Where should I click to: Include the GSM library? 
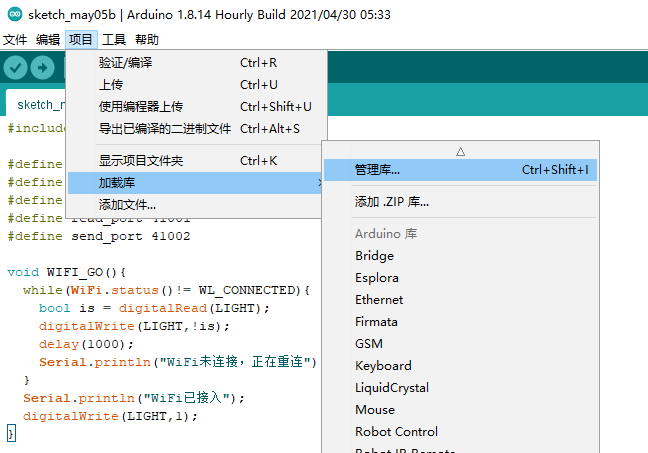pos(460,343)
